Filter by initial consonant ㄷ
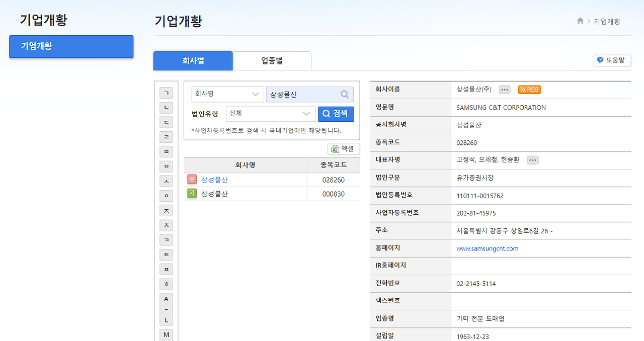Viewport: 644px width, 341px height. (x=167, y=122)
